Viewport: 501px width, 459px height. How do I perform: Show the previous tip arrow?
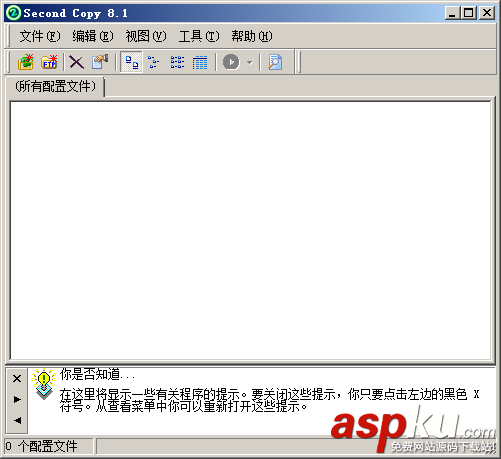[17, 420]
